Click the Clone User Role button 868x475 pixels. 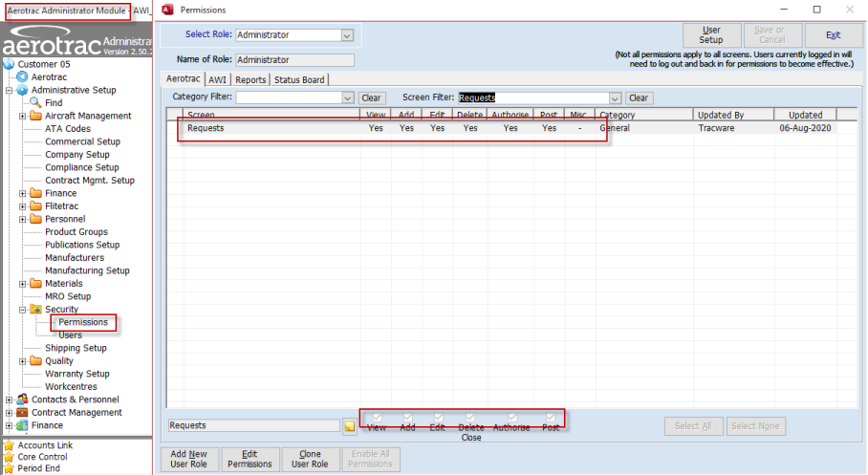[x=310, y=459]
